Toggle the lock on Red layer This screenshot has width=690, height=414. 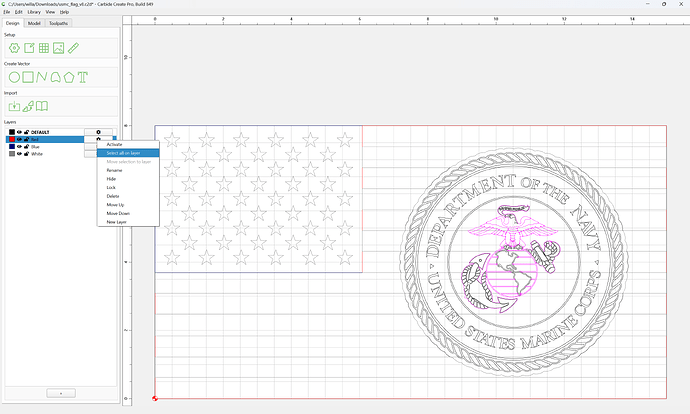click(x=26, y=139)
